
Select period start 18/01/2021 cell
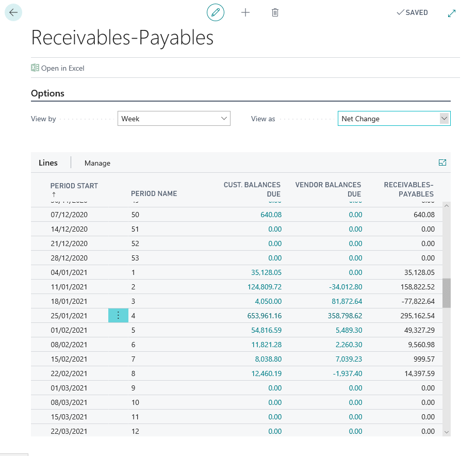(x=69, y=301)
